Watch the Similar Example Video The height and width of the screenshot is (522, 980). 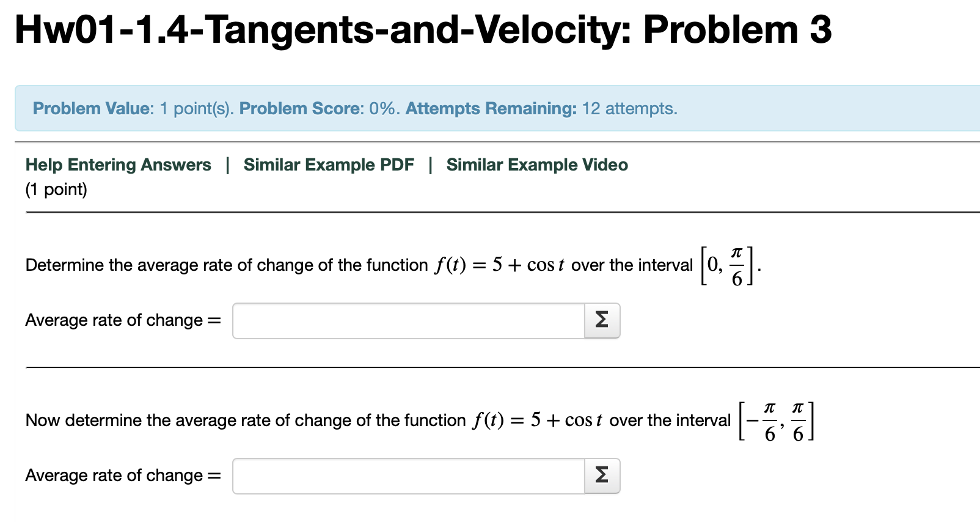coord(536,164)
